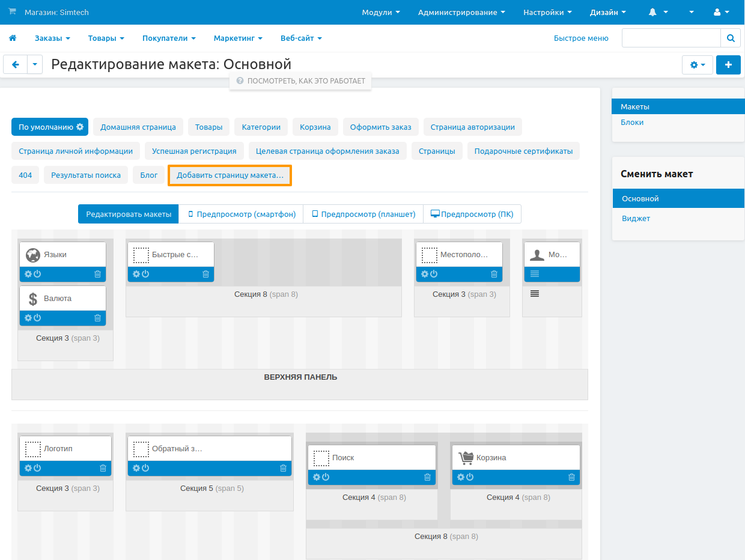Open the notifications bell icon
The height and width of the screenshot is (560, 745).
653,12
